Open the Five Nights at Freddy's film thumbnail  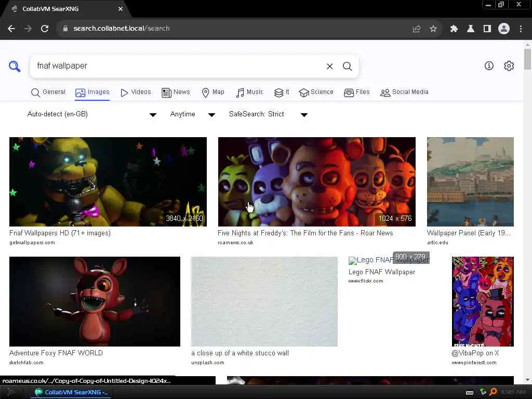tap(316, 181)
